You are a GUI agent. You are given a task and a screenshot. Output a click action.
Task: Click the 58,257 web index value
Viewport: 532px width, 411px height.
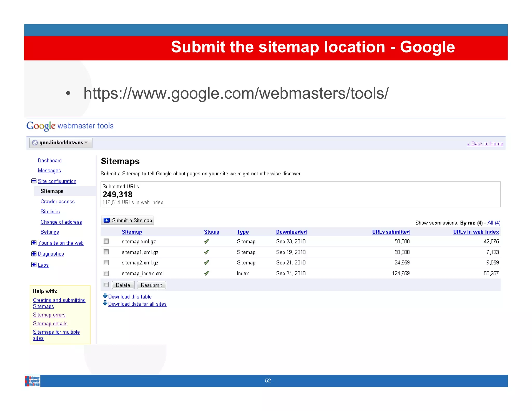click(x=491, y=274)
